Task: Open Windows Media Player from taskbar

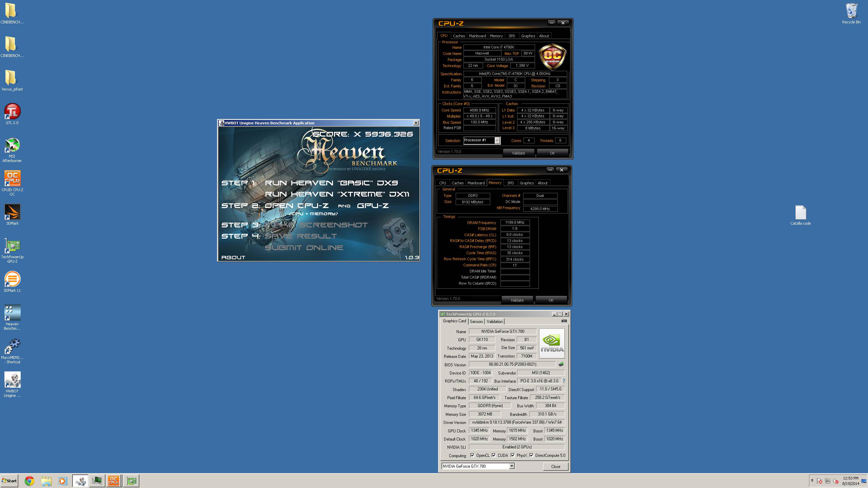Action: click(63, 481)
